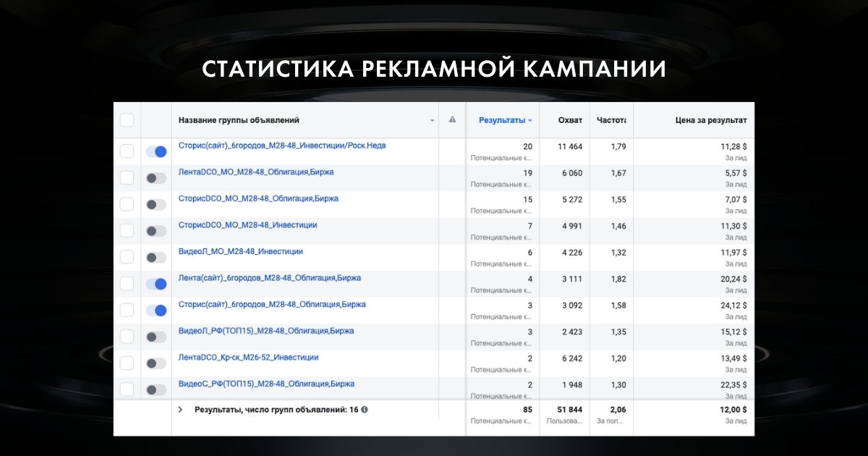Open Лента(сайт)_6городов_М28-48_Облигация,Биржа ad set
This screenshot has width=868, height=456.
(269, 278)
